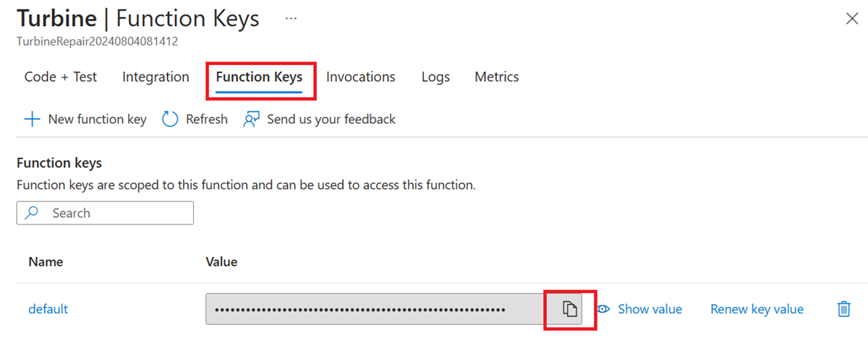Open the ellipsis more options menu
The height and width of the screenshot is (349, 868).
pyautogui.click(x=291, y=19)
